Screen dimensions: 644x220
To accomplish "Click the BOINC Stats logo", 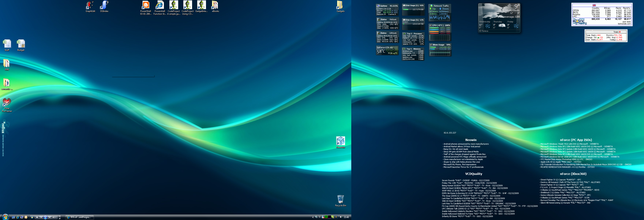I will click(x=579, y=22).
